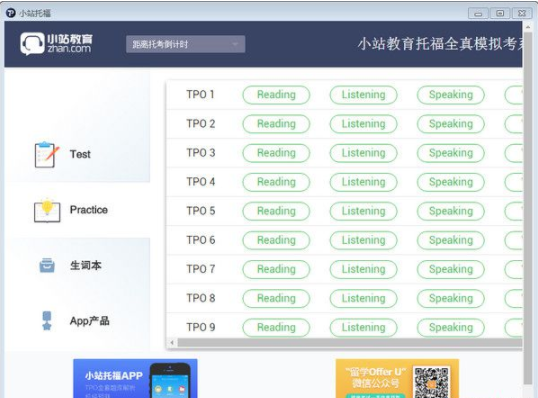Switch to the Practice section
The image size is (538, 398).
tap(89, 210)
